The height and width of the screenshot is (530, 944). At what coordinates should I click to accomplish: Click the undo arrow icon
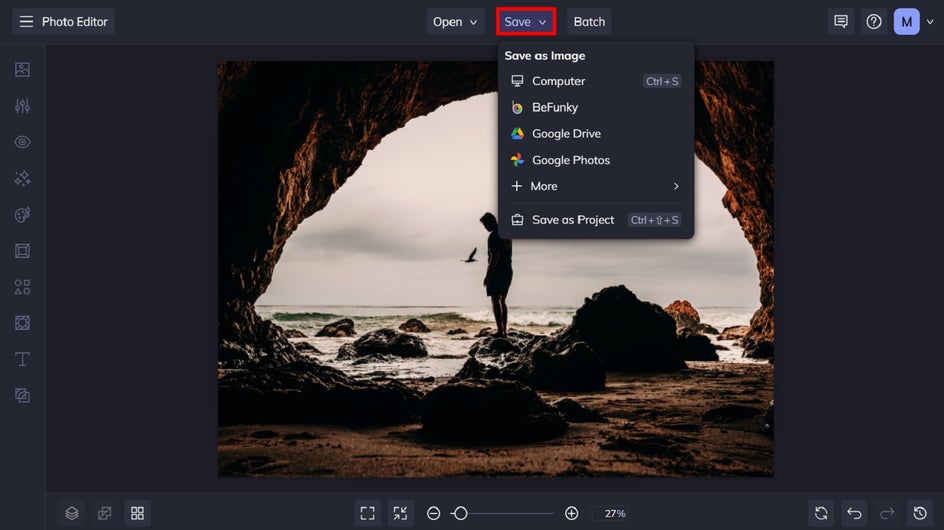(x=854, y=513)
